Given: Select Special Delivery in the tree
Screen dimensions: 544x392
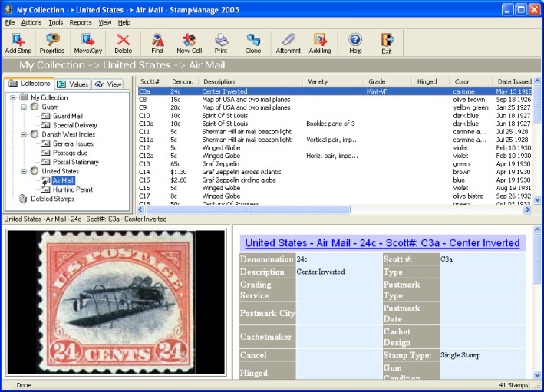Looking at the screenshot, I should (75, 125).
